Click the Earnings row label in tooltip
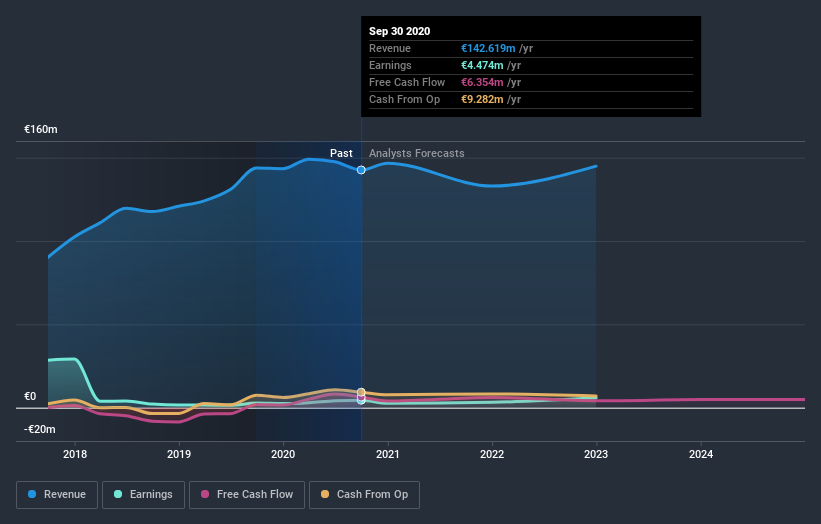Screen dimensions: 821x524 click(391, 65)
